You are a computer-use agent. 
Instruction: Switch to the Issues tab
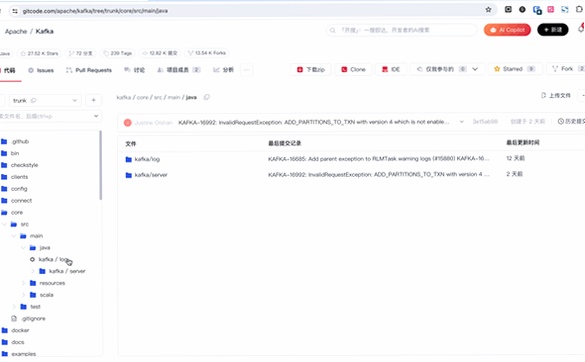tap(41, 70)
